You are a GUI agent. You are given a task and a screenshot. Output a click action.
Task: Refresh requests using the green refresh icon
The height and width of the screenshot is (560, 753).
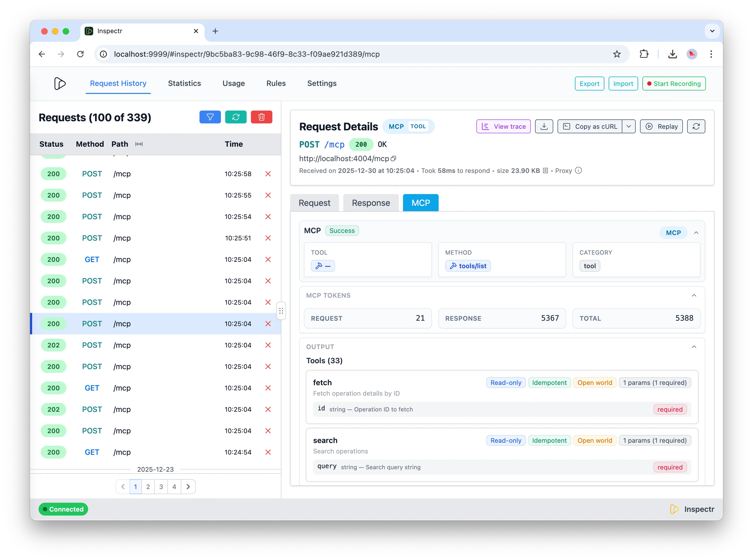tap(236, 117)
